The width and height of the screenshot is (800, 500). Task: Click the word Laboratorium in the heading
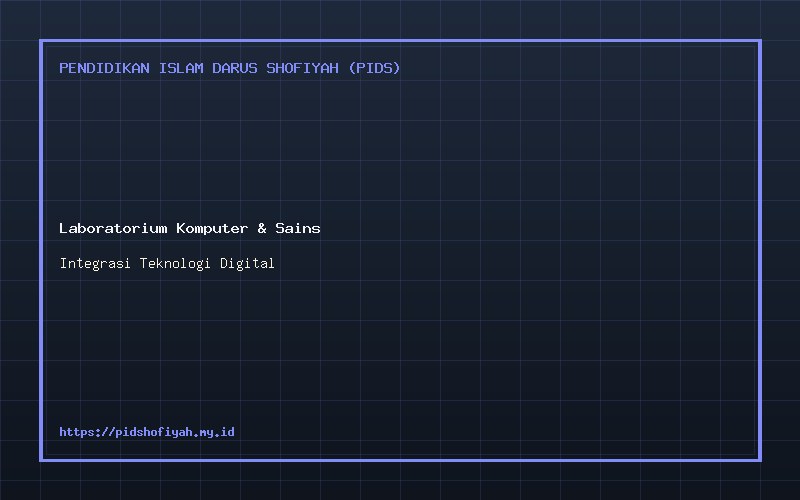click(x=113, y=228)
